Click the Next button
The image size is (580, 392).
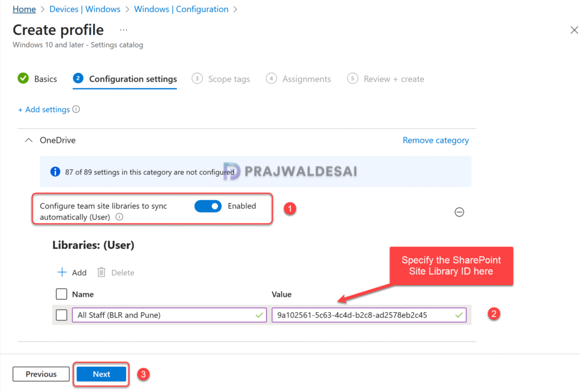[x=101, y=374]
